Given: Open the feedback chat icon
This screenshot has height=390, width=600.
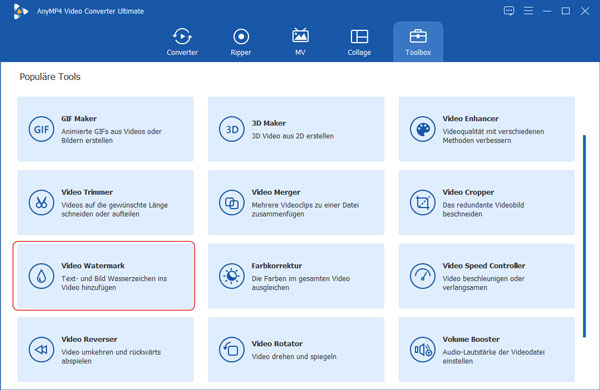Looking at the screenshot, I should pyautogui.click(x=509, y=11).
